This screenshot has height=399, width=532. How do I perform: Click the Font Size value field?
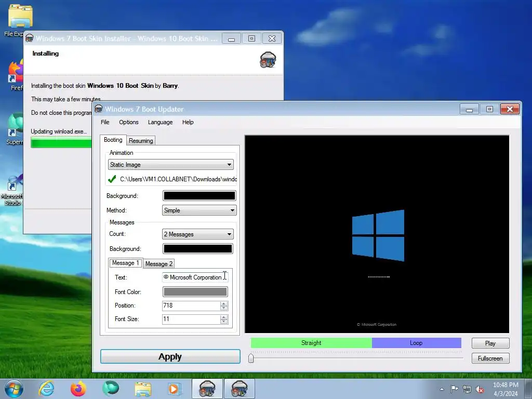click(191, 320)
